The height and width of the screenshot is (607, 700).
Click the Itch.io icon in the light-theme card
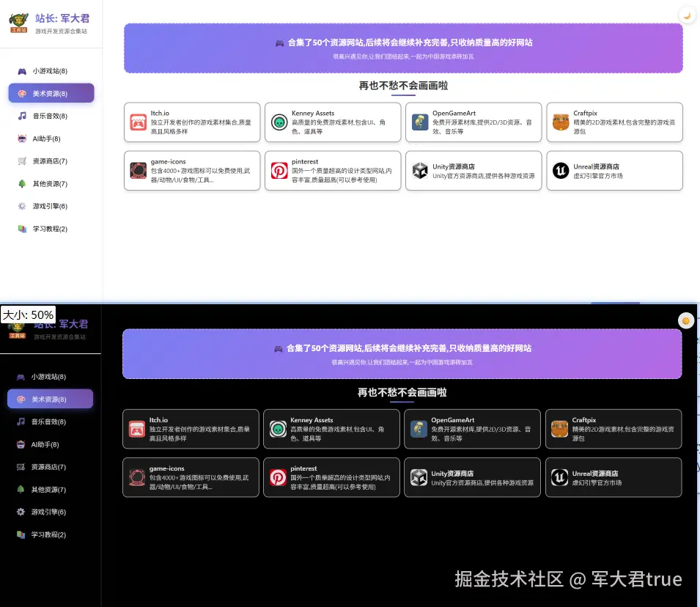pos(138,122)
